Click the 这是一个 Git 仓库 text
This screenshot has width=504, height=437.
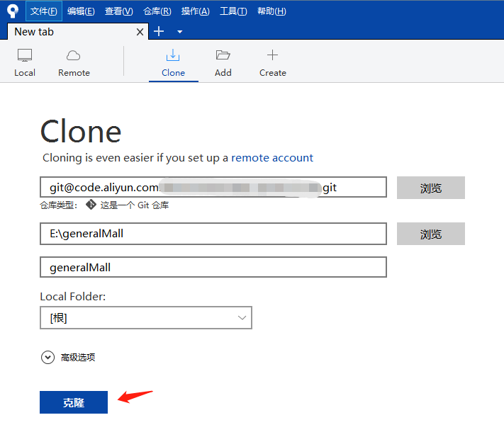coord(135,205)
